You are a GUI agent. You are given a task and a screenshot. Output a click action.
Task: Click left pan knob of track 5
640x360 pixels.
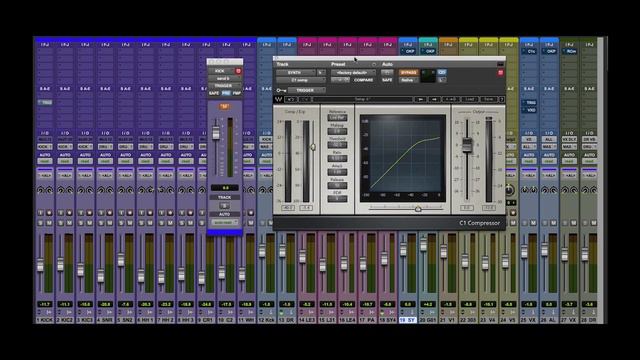[x=121, y=190]
